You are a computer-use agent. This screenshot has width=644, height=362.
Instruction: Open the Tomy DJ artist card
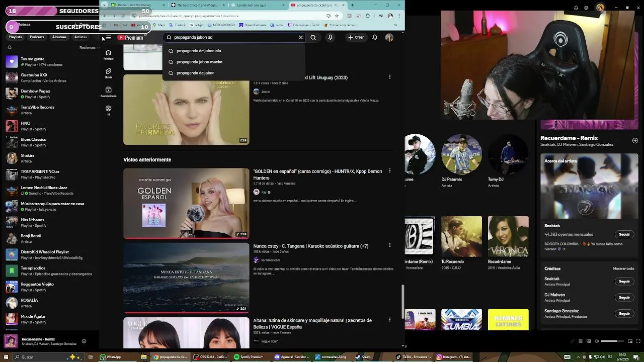[x=508, y=161]
